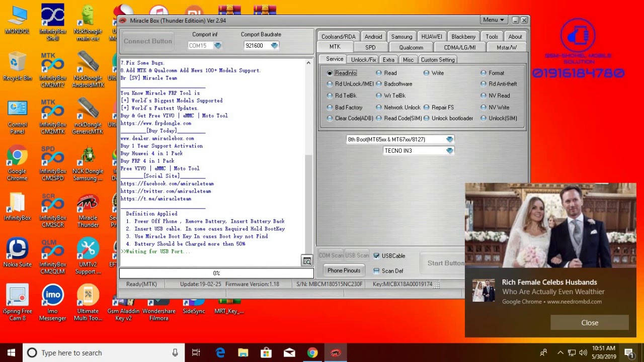Screen dimensions: 644x362
Task: Open the Menu dropdown in title bar
Action: pos(493,20)
